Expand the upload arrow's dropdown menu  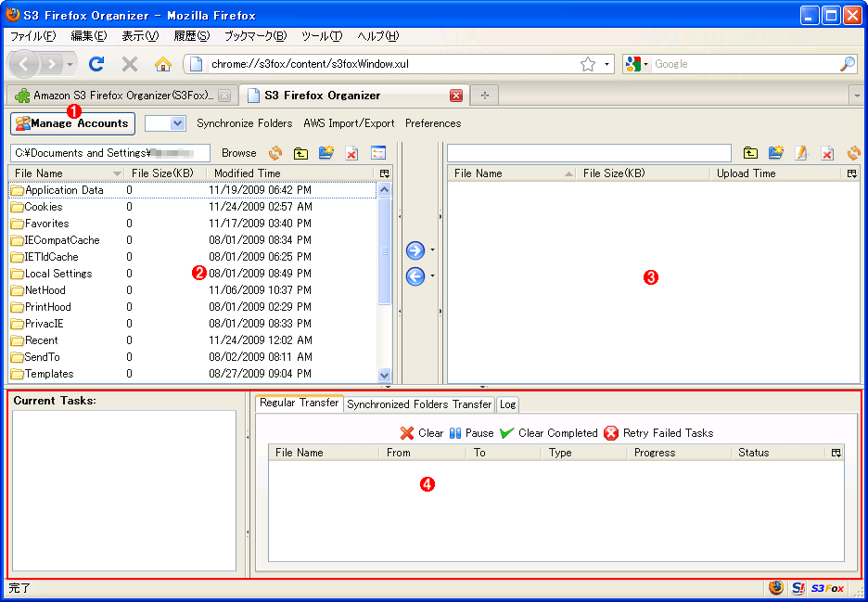click(x=432, y=250)
